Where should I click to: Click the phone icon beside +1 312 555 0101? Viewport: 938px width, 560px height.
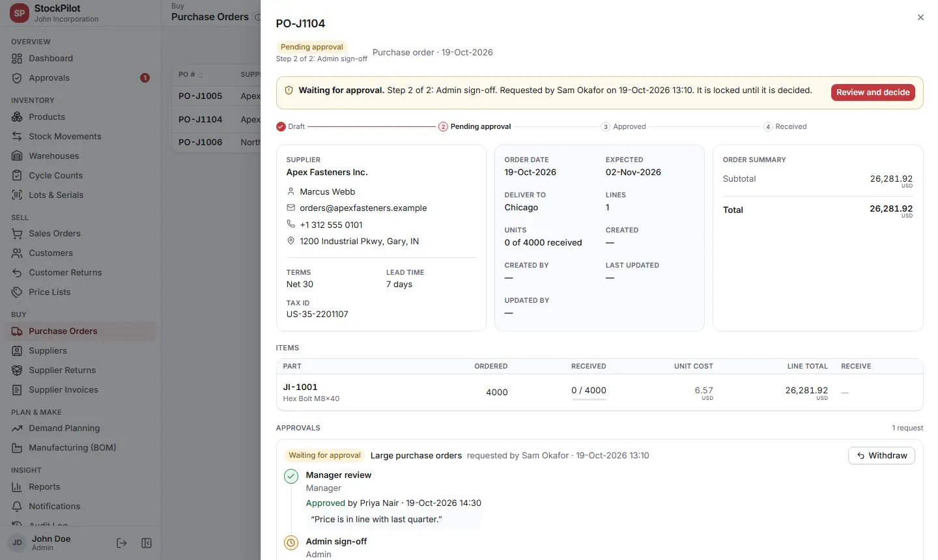click(291, 225)
